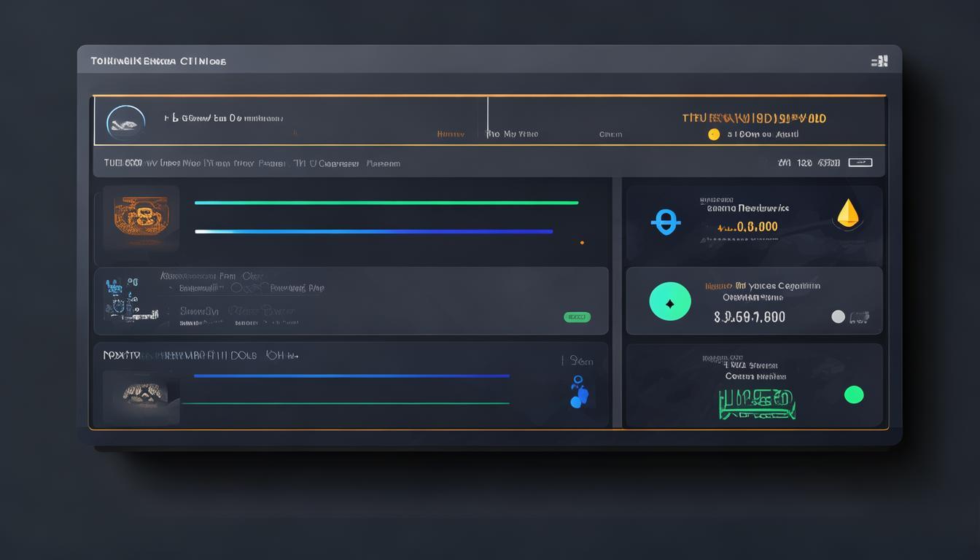Click the round profile avatar in header
Screen dimensions: 980x560
125,122
